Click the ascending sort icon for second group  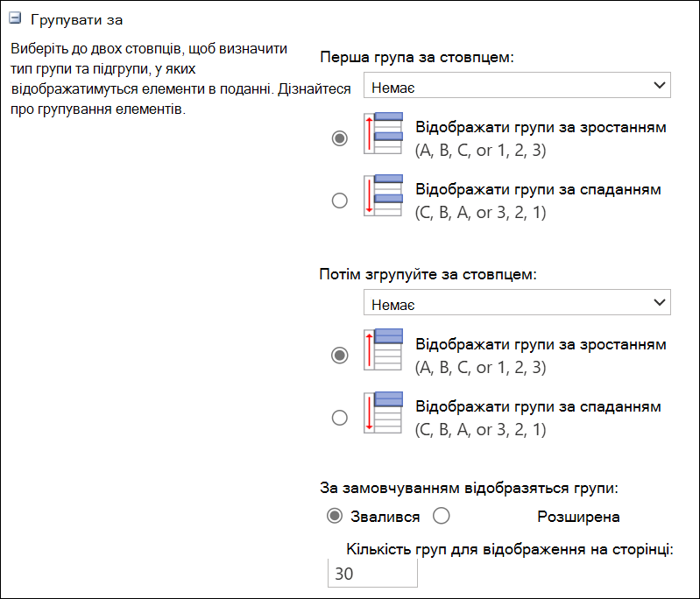coord(384,349)
